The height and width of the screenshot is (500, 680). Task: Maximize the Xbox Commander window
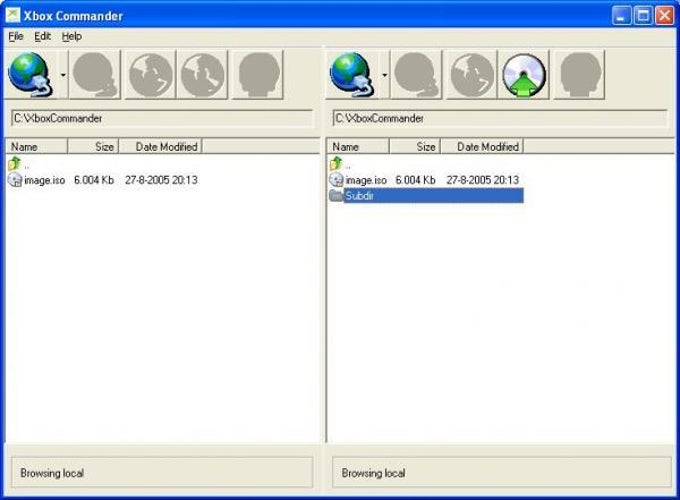click(x=643, y=16)
